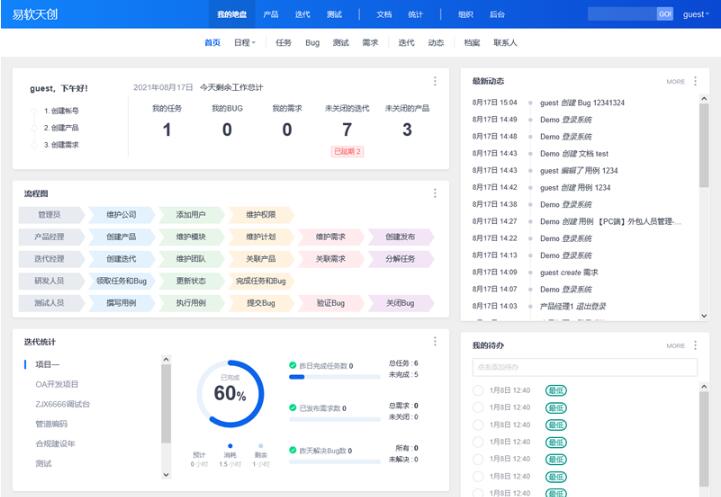
Task: Click the 2. 创建产品 guide step
Action: pos(61,128)
